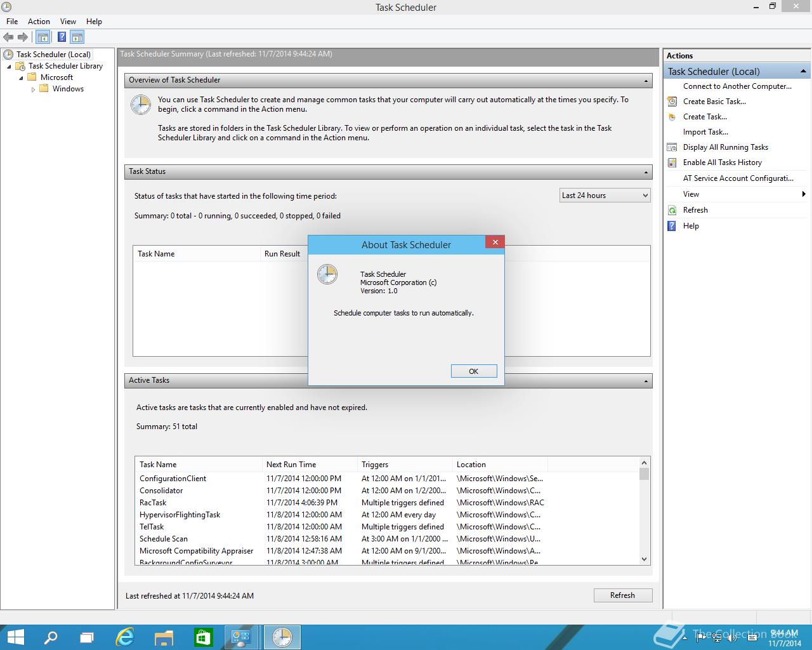Toggle the Show/Hide Console Tree icon

43,37
